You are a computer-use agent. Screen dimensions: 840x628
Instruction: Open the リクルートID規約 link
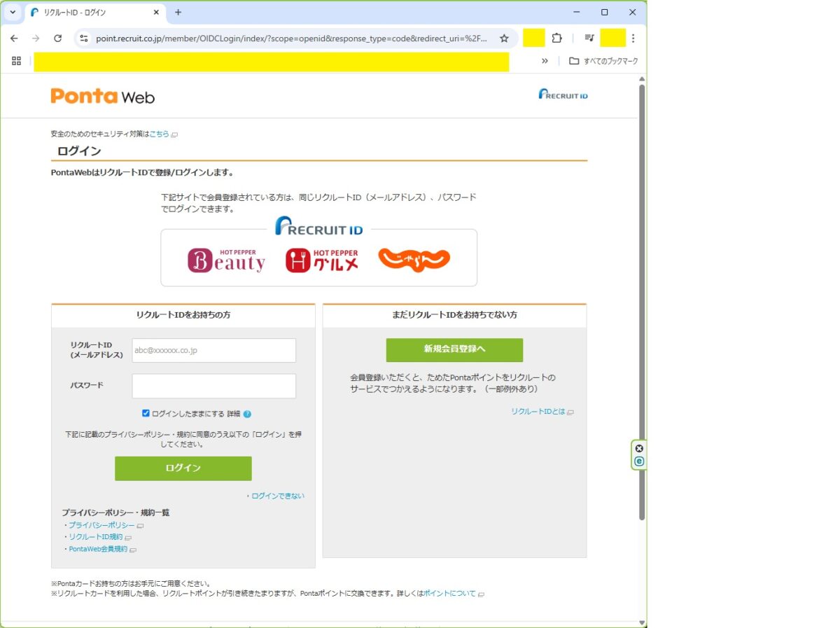point(95,537)
